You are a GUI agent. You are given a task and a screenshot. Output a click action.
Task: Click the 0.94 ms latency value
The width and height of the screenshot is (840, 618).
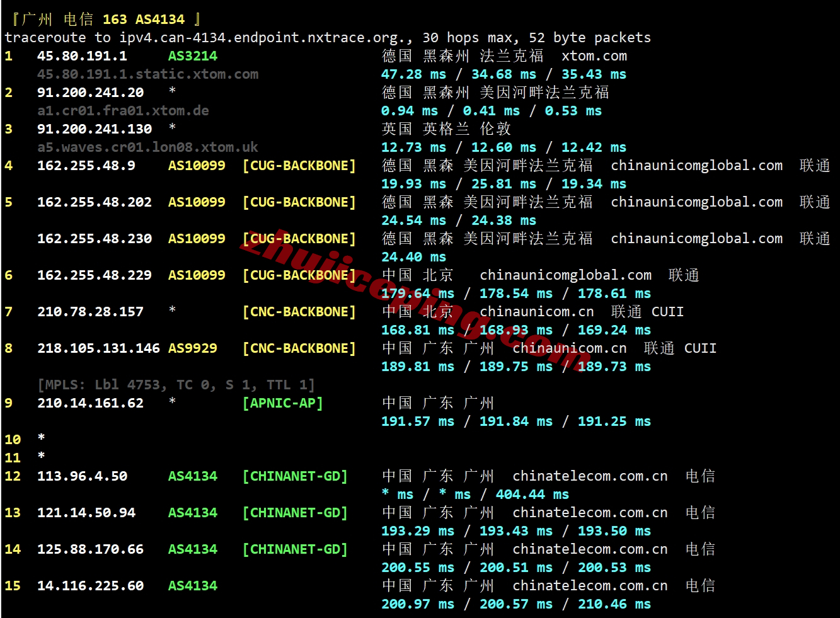coord(410,111)
